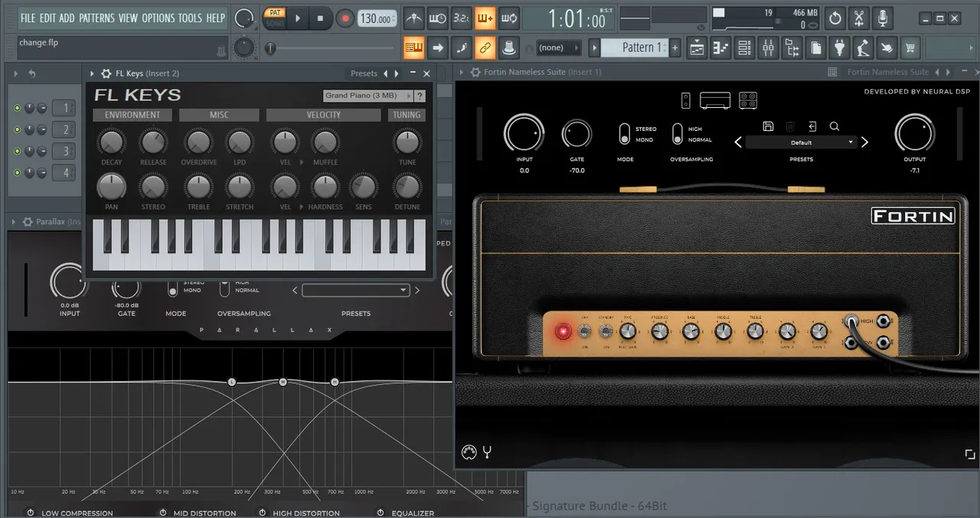Screen dimensions: 980x518
Task: Open the (none) snap dropdown
Action: [559, 47]
